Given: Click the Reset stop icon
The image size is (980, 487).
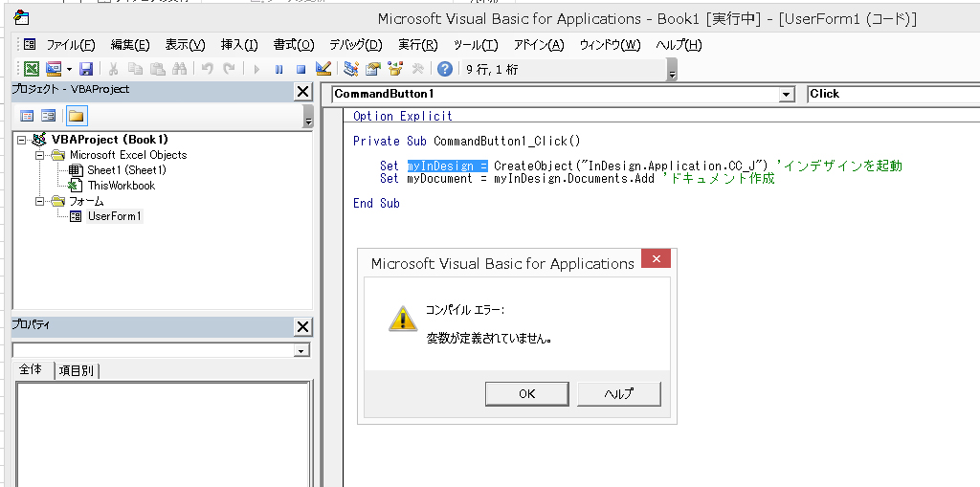Looking at the screenshot, I should (301, 70).
